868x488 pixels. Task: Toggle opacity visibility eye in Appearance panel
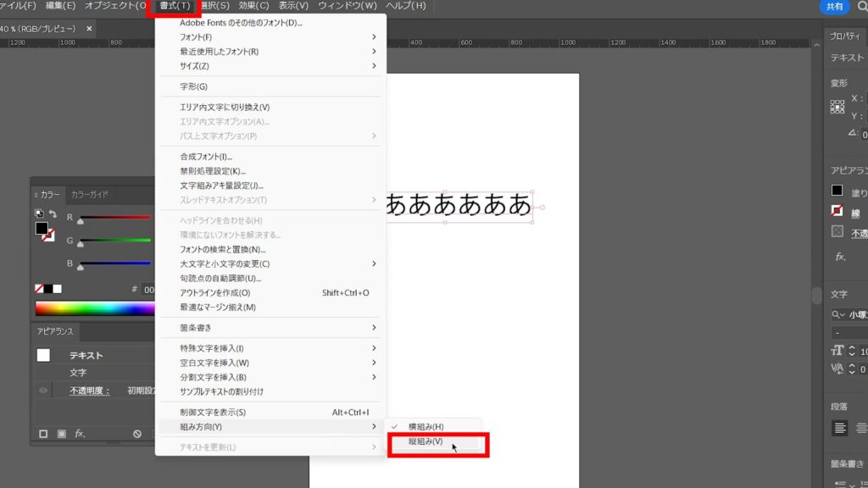pos(43,391)
